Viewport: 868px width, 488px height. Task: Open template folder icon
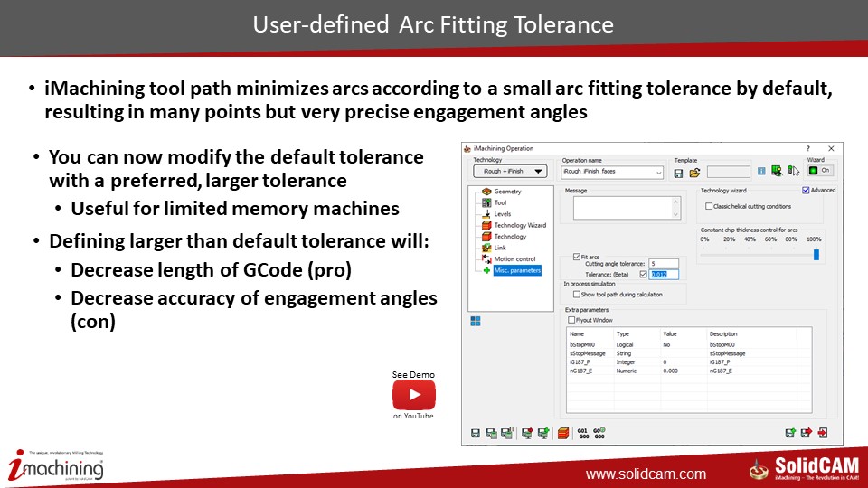tap(694, 172)
